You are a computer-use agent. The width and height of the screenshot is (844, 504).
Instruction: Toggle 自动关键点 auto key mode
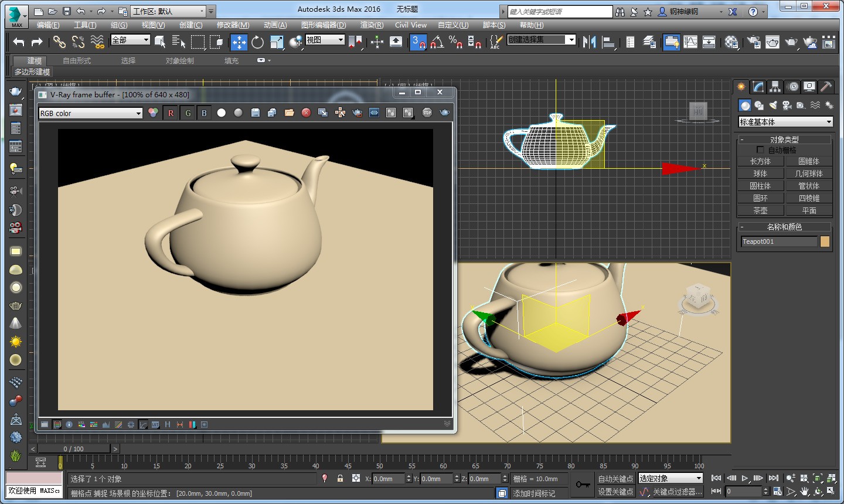point(615,479)
